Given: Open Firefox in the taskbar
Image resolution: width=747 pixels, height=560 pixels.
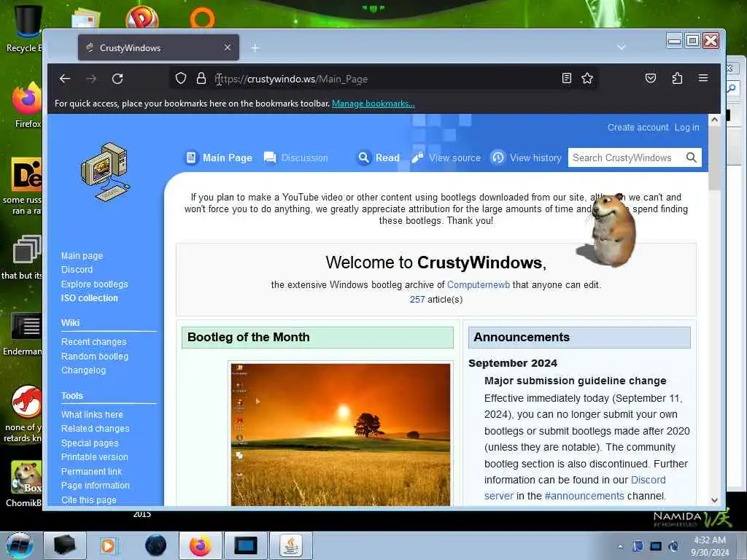Looking at the screenshot, I should (200, 545).
